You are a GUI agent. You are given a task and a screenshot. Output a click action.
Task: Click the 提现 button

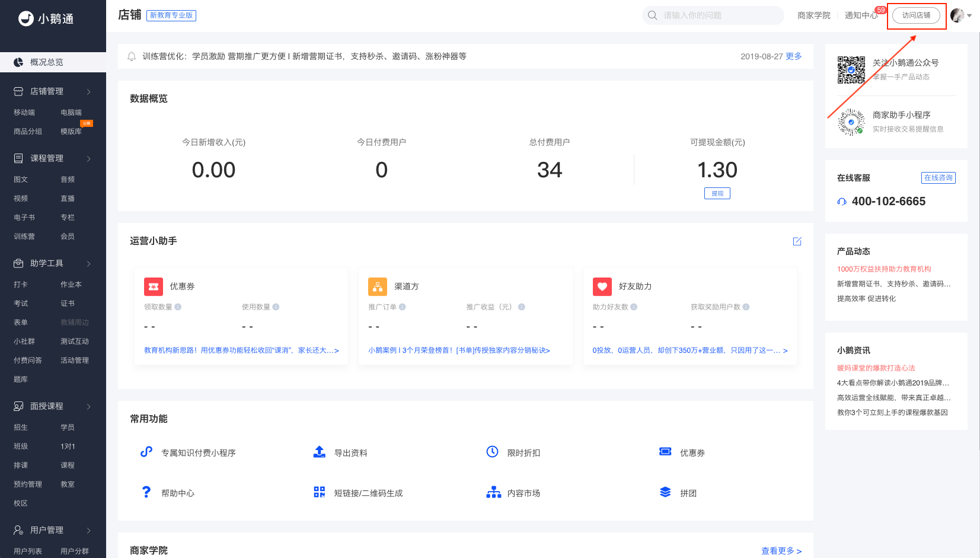717,193
